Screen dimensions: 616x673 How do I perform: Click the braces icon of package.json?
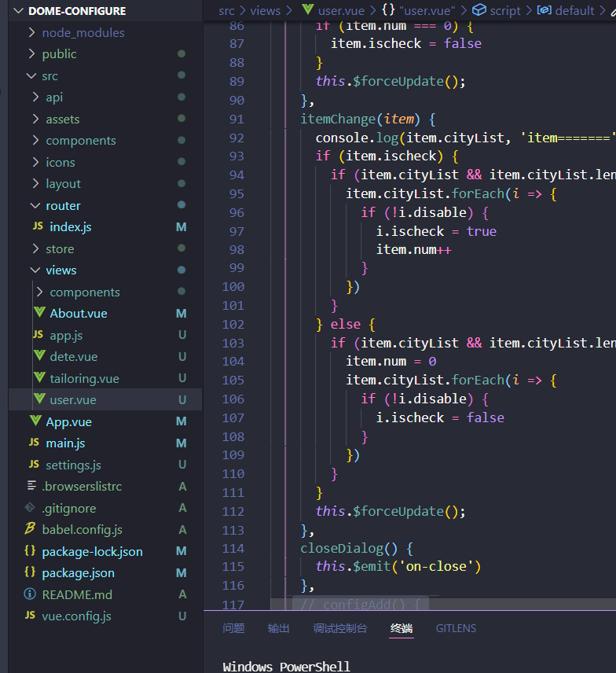(x=30, y=572)
